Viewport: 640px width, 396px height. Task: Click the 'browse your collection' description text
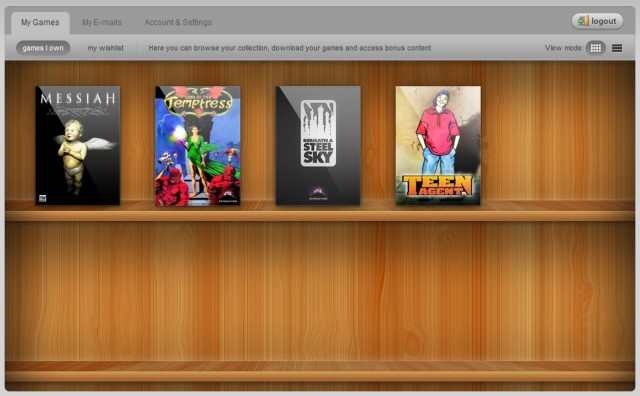point(289,48)
